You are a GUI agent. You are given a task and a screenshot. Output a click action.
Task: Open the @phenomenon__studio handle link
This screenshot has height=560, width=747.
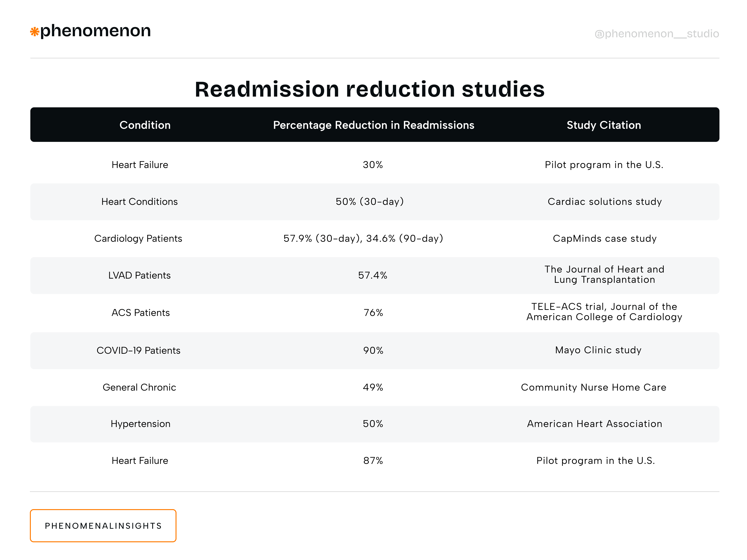(656, 34)
